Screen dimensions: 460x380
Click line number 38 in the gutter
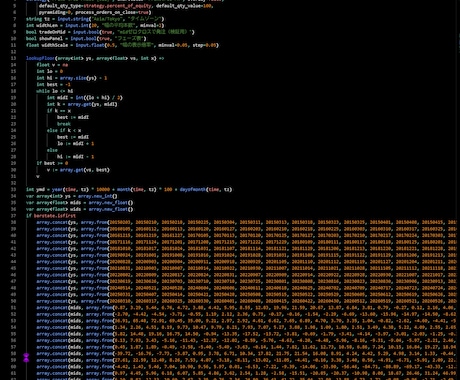tap(14, 222)
